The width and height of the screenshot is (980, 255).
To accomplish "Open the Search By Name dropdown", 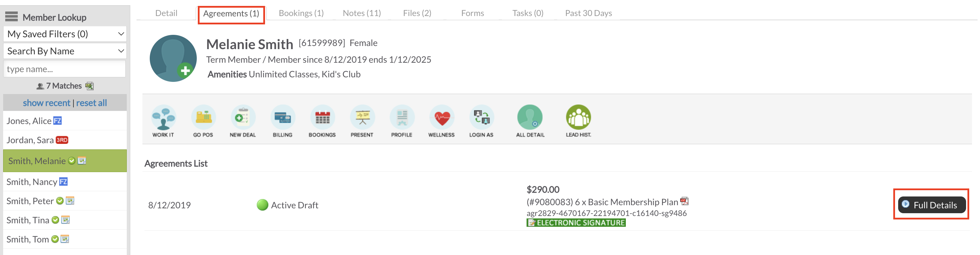I will click(65, 51).
